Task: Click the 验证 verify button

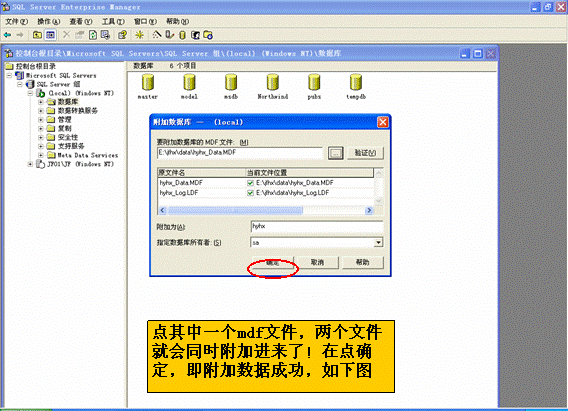Action: (365, 153)
